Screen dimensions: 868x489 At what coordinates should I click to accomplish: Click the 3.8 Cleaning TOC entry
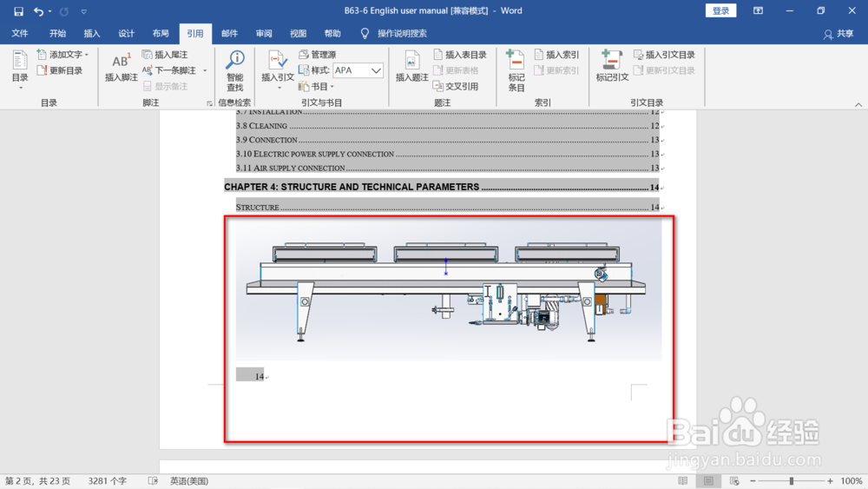(447, 126)
